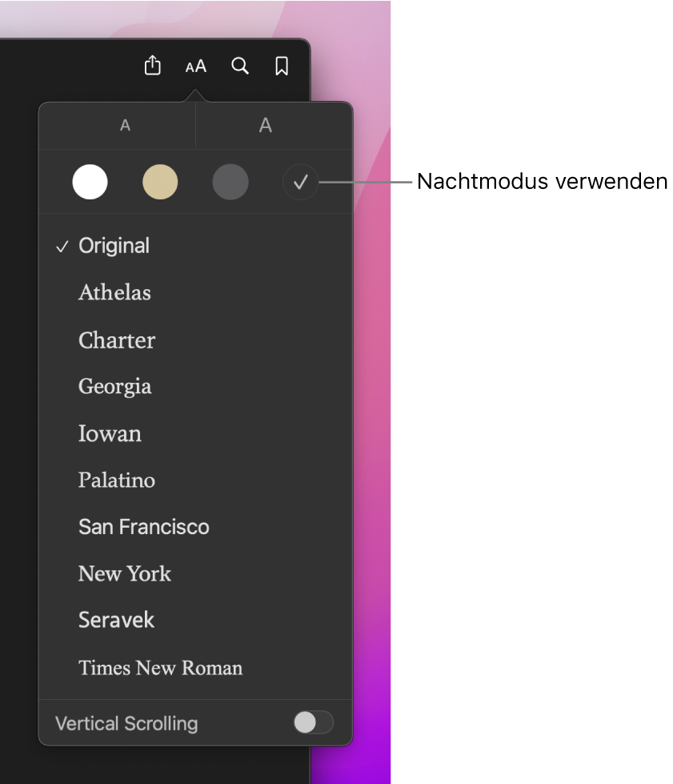Decrease font size with small A
Image resolution: width=673 pixels, height=784 pixels.
coord(125,126)
